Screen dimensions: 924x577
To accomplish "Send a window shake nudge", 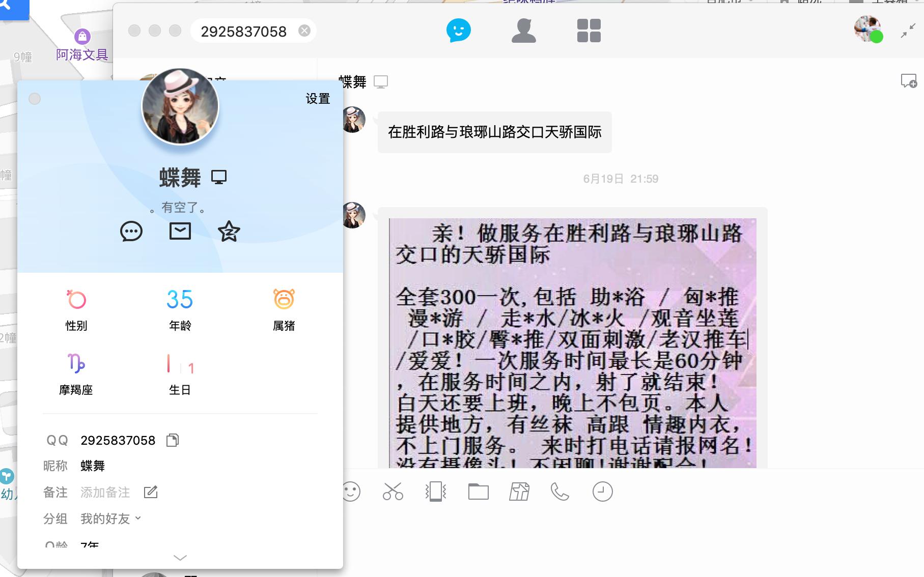I will click(x=435, y=492).
